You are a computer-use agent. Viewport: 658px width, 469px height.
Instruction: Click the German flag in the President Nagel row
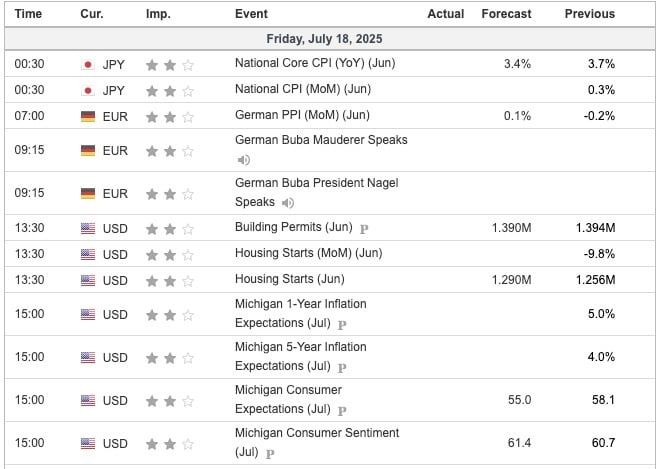[88, 193]
